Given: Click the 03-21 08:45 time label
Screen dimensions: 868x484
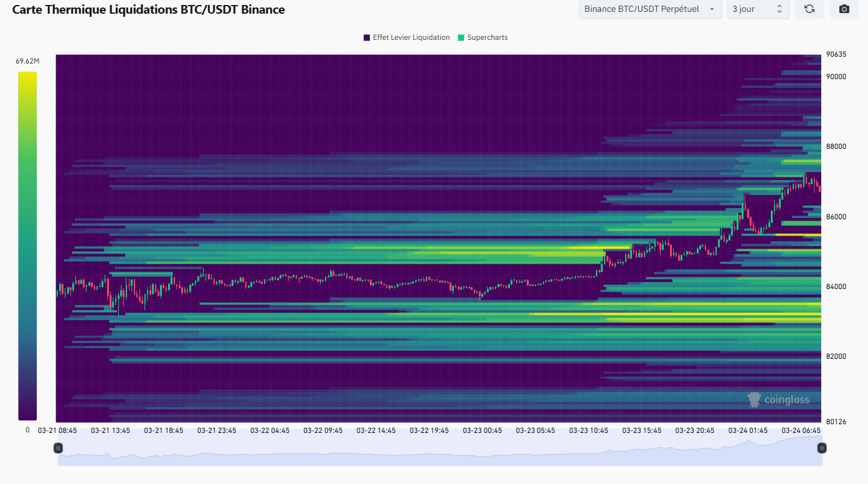Looking at the screenshot, I should [57, 430].
